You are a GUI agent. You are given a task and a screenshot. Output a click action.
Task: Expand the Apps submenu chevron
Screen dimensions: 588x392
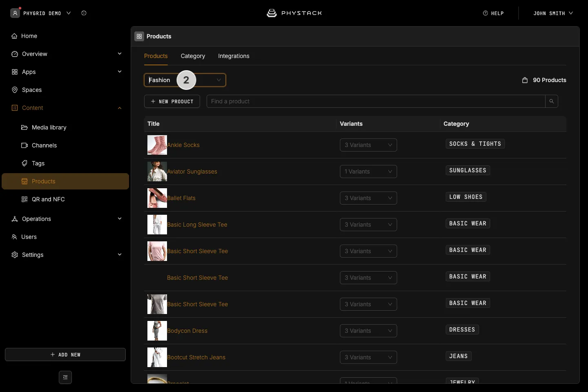(120, 72)
